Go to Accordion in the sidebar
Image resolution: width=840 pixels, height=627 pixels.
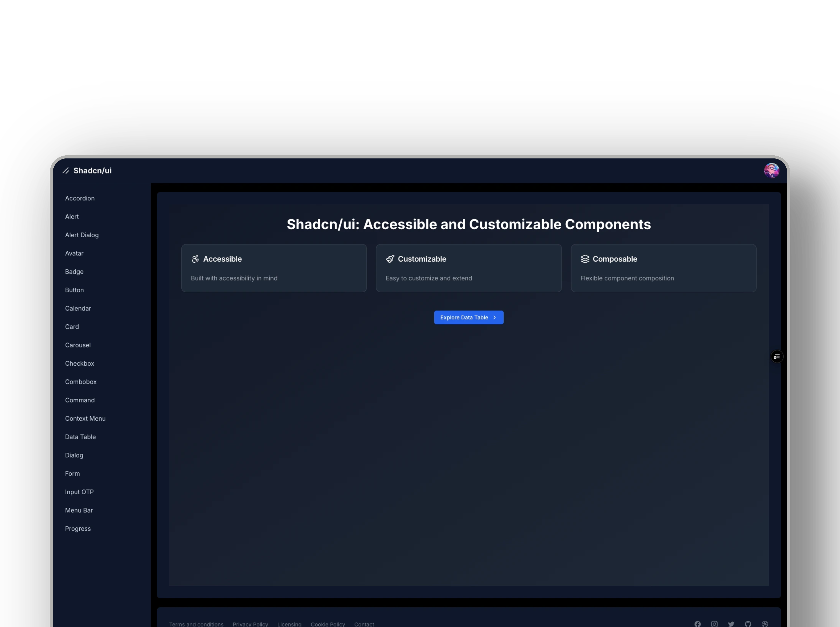[x=80, y=199]
